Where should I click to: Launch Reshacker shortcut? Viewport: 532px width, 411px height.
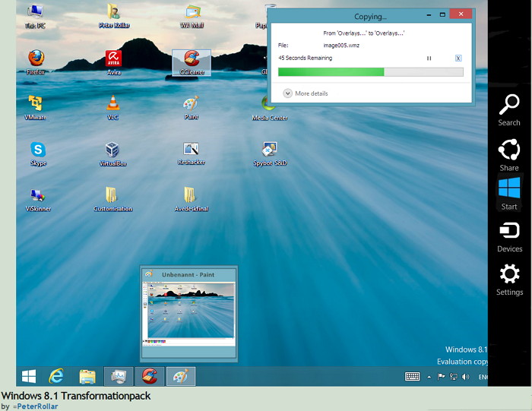[192, 153]
